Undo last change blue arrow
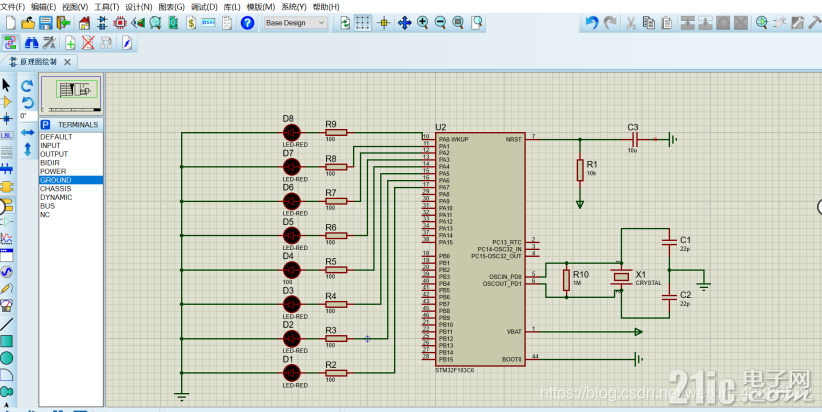The height and width of the screenshot is (412, 822). click(592, 23)
